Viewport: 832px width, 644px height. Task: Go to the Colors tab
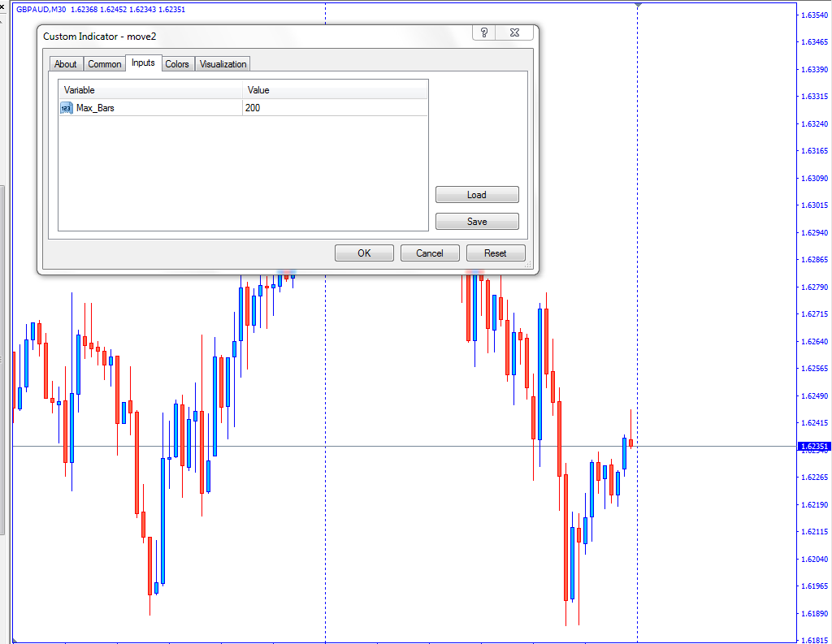(x=177, y=64)
